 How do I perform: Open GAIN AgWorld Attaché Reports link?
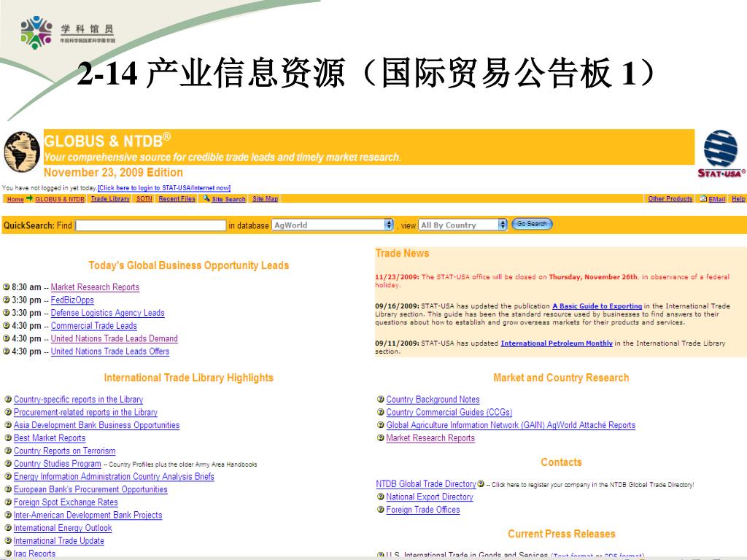coord(511,425)
